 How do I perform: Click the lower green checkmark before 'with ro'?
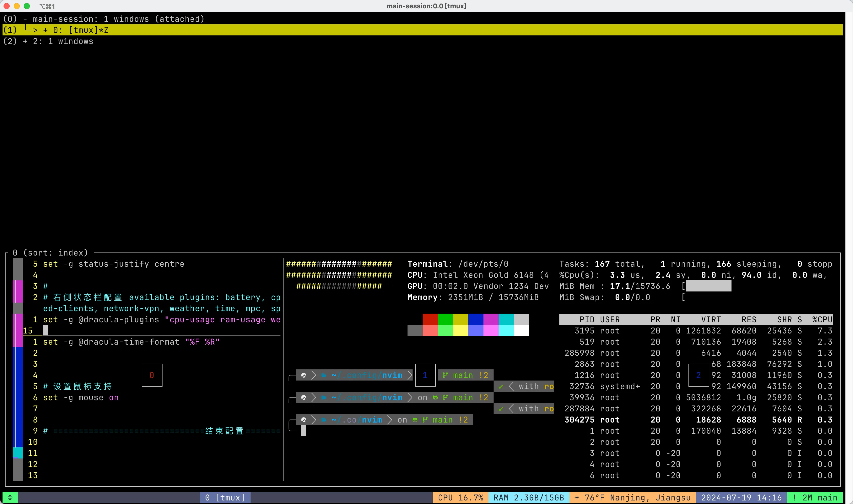point(501,409)
